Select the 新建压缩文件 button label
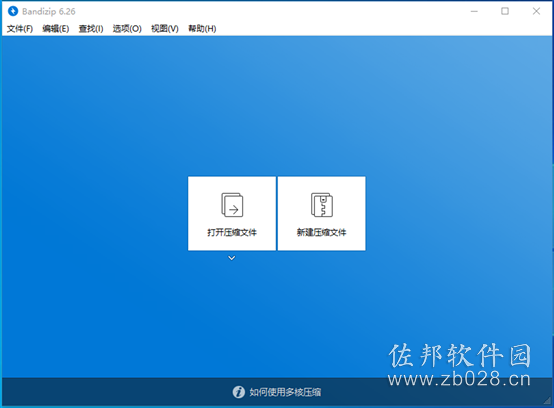This screenshot has height=408, width=554. pos(322,232)
